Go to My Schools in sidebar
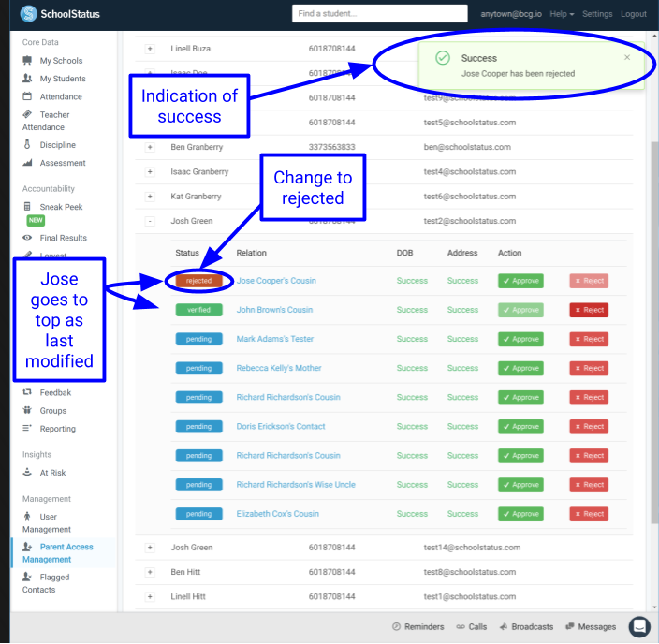 61,61
